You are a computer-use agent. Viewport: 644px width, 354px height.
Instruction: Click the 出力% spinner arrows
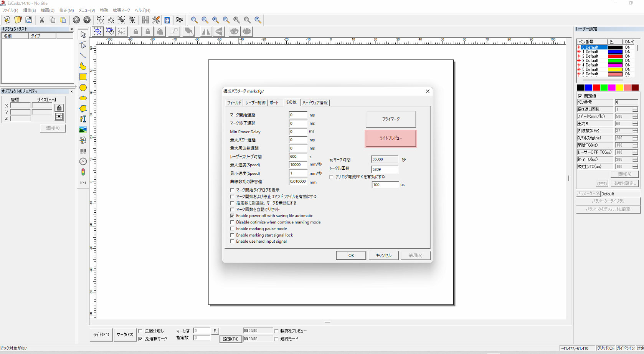click(635, 124)
